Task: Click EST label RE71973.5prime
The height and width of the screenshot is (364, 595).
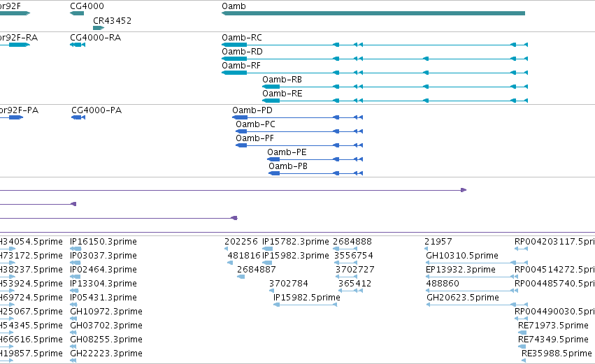Action: coord(553,326)
